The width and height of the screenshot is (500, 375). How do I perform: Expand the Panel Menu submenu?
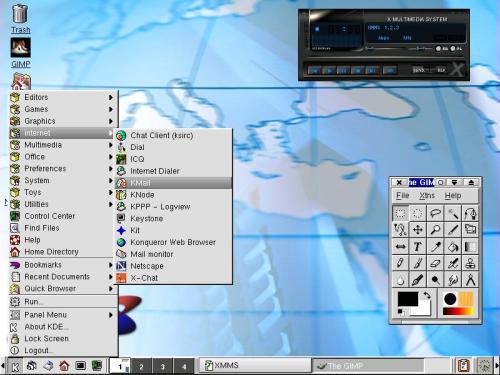point(63,315)
